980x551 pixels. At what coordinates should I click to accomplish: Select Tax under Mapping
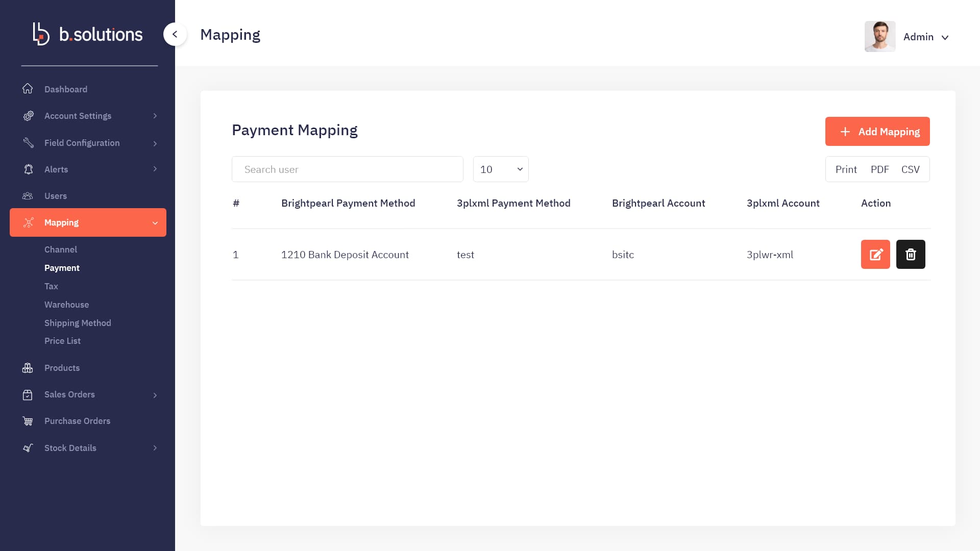pos(51,286)
